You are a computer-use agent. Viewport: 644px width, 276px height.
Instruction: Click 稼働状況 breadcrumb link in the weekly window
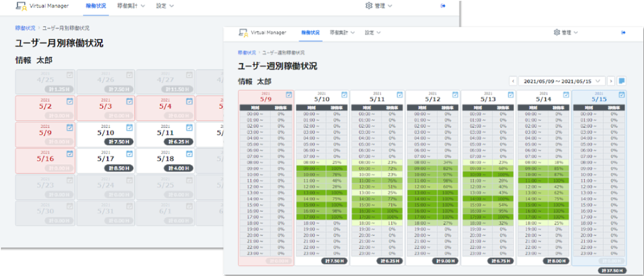(247, 53)
